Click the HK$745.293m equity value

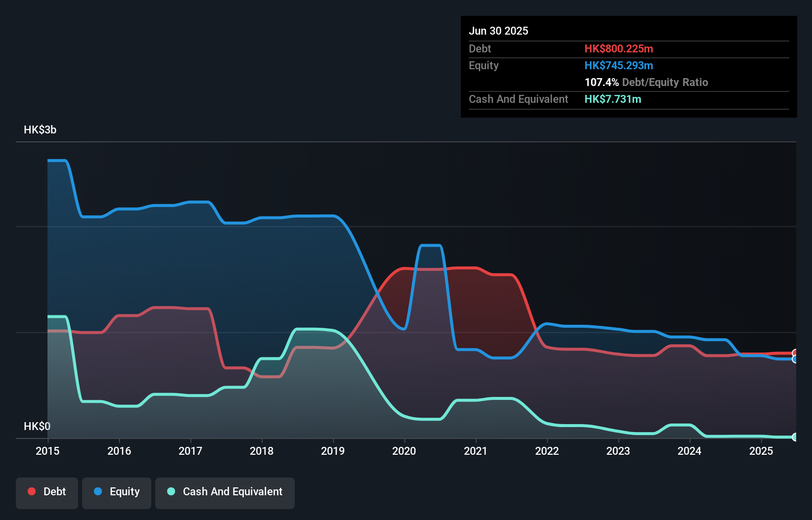619,65
